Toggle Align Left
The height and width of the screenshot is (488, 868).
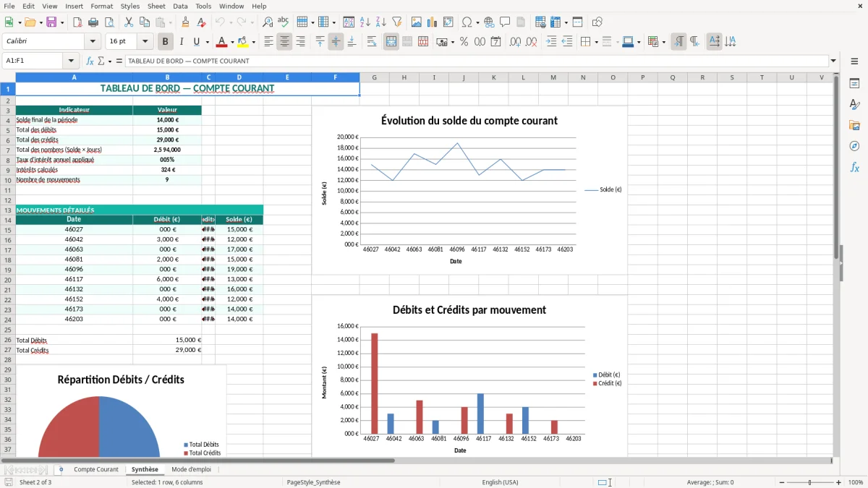268,42
